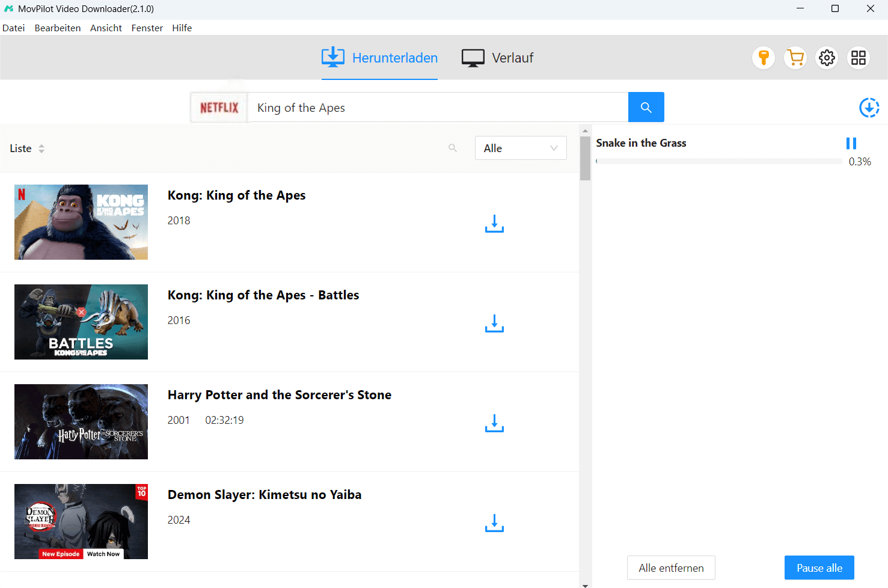Open the Hilfe menu
Viewport: 888px width, 588px height.
click(x=182, y=28)
